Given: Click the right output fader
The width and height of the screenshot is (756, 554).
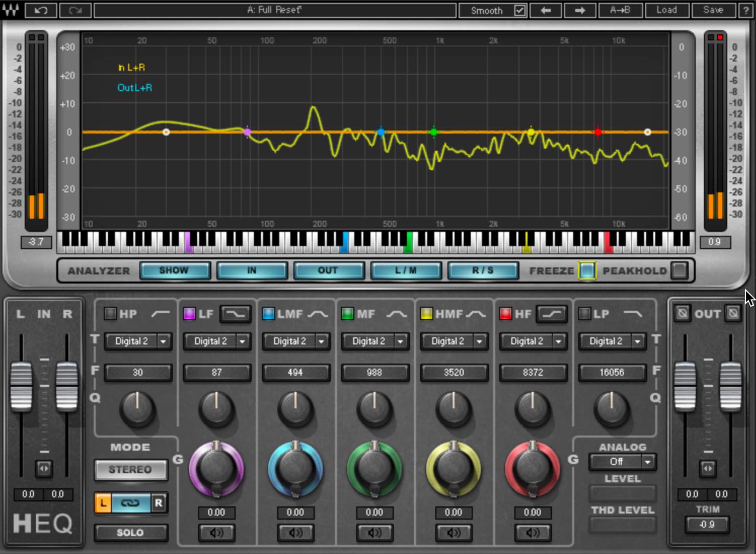Looking at the screenshot, I should (x=730, y=386).
